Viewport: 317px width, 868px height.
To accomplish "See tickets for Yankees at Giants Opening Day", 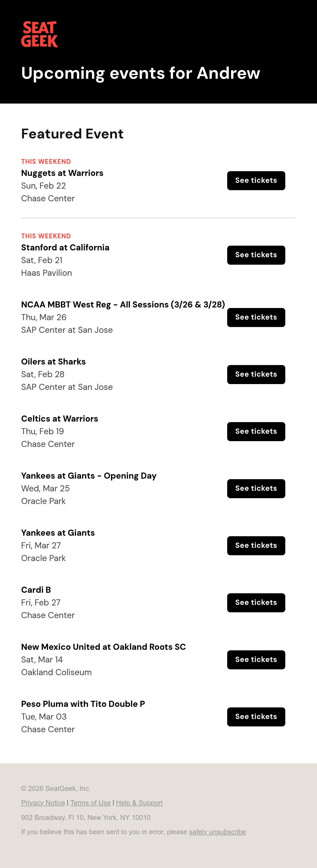I will [x=256, y=489].
